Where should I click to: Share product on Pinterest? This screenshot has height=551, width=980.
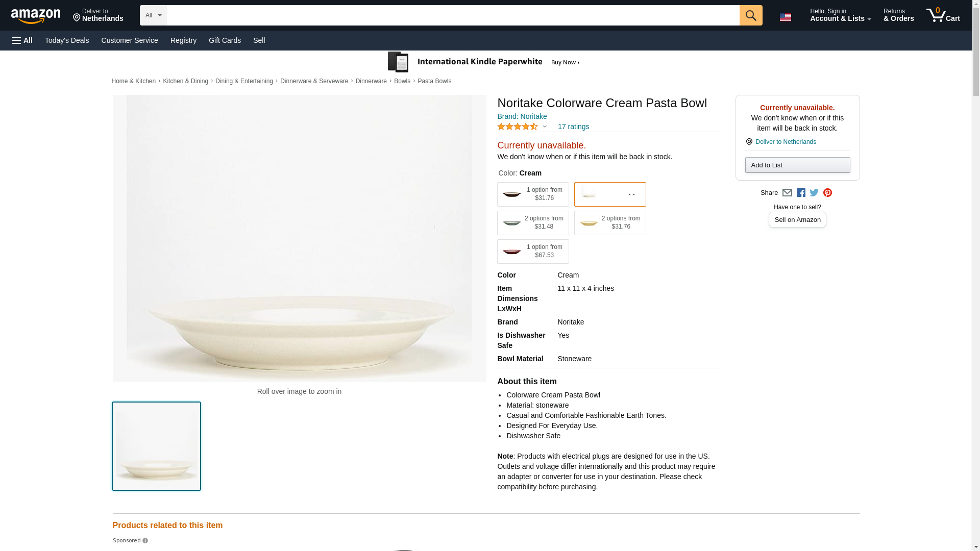pos(827,193)
